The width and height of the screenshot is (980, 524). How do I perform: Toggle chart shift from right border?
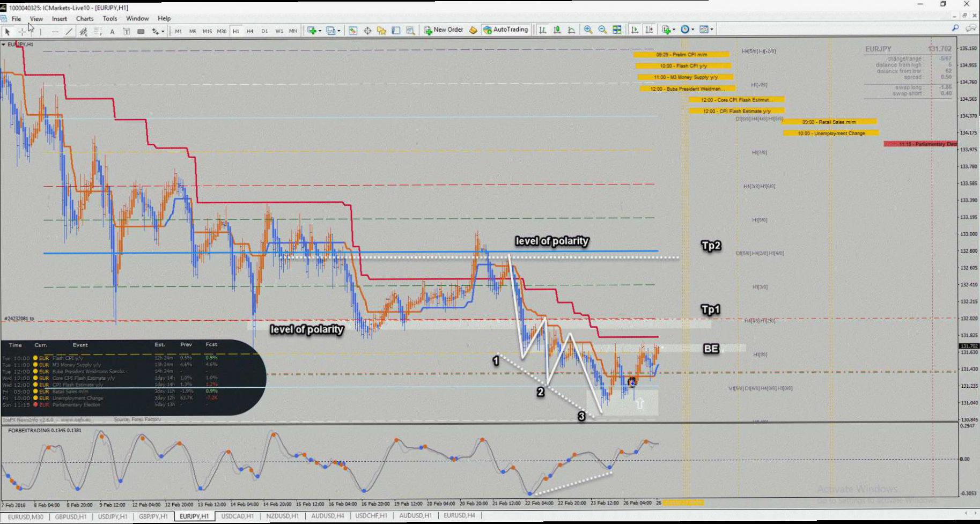coord(650,30)
